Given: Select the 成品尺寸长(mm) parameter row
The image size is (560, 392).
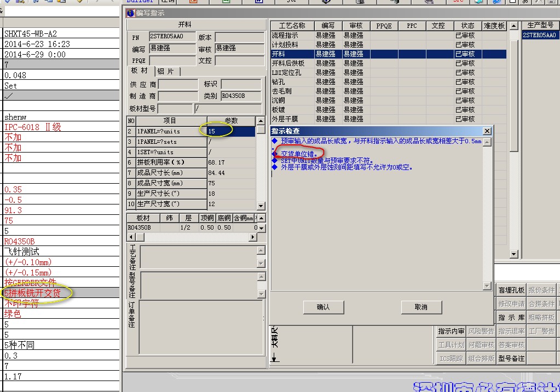Looking at the screenshot, I should click(191, 173).
